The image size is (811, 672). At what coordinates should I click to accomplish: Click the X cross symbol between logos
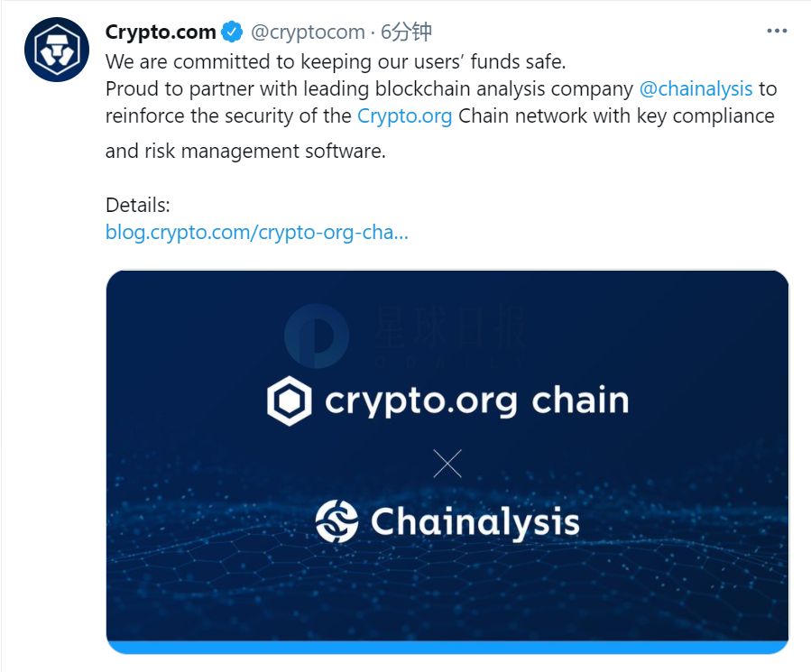tap(447, 464)
